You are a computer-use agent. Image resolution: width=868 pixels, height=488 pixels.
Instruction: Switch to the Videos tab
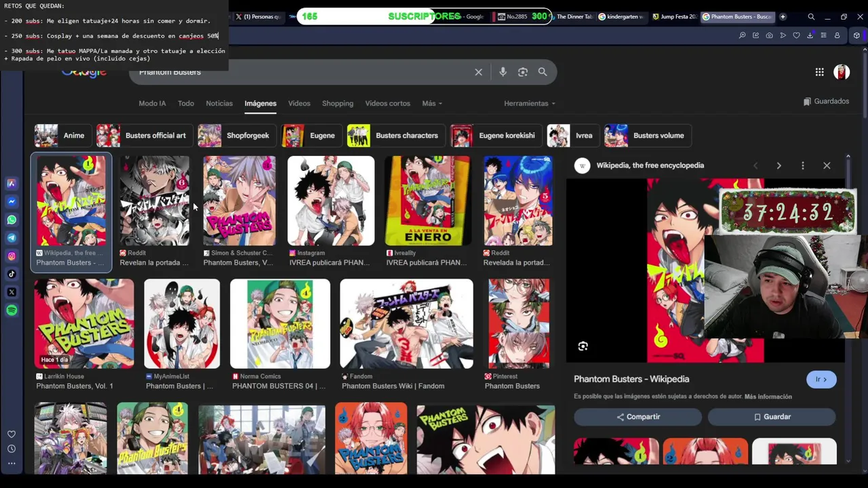(299, 104)
